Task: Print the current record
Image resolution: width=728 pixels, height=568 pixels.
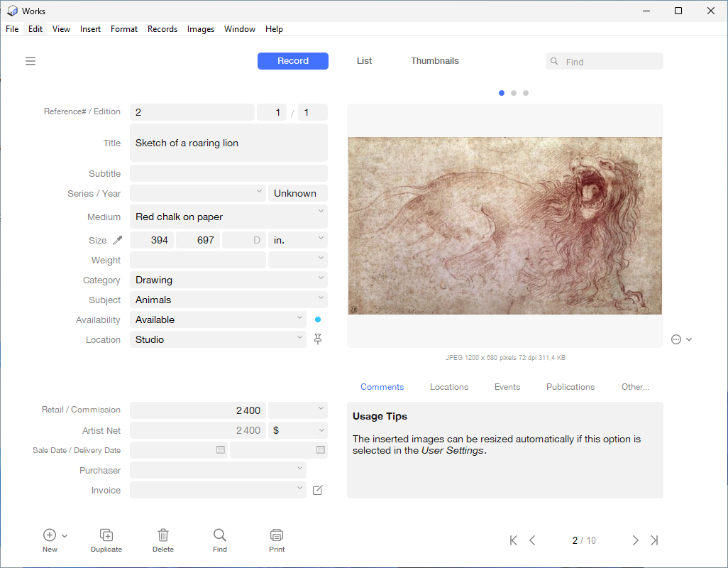Action: pos(276,535)
